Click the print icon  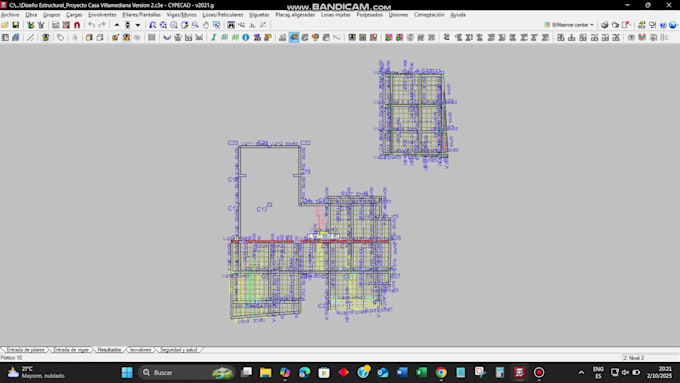(x=605, y=25)
